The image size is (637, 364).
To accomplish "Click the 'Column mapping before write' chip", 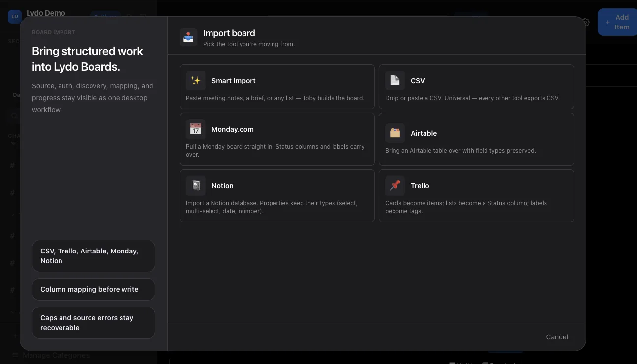I will 93,289.
